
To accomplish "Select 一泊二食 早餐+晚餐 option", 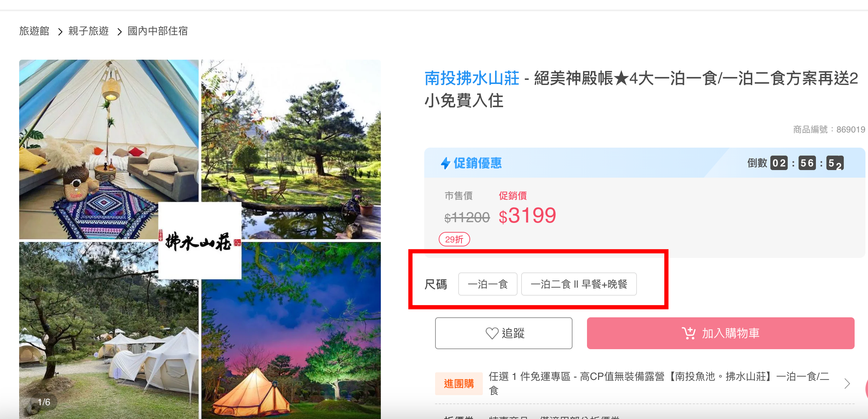I will coord(579,284).
